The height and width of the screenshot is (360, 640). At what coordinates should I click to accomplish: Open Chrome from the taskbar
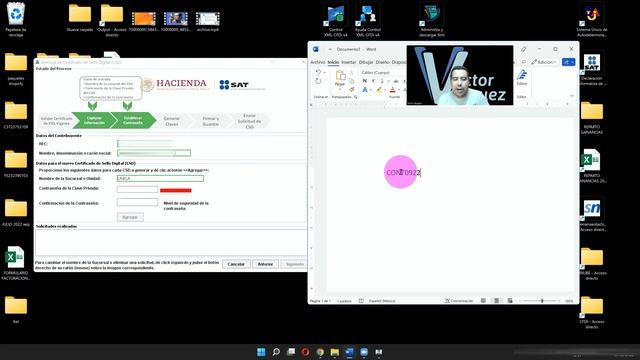coord(320,352)
